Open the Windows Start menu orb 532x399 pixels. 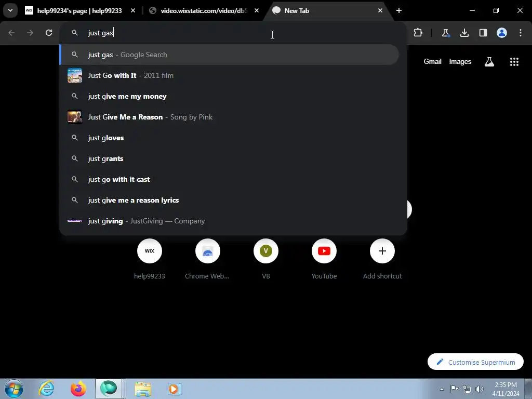tap(14, 389)
